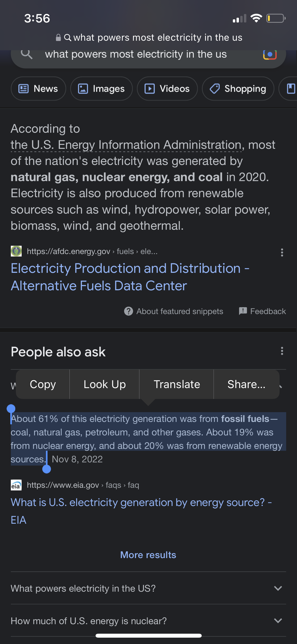Select the Shopping filter tab

pyautogui.click(x=238, y=89)
